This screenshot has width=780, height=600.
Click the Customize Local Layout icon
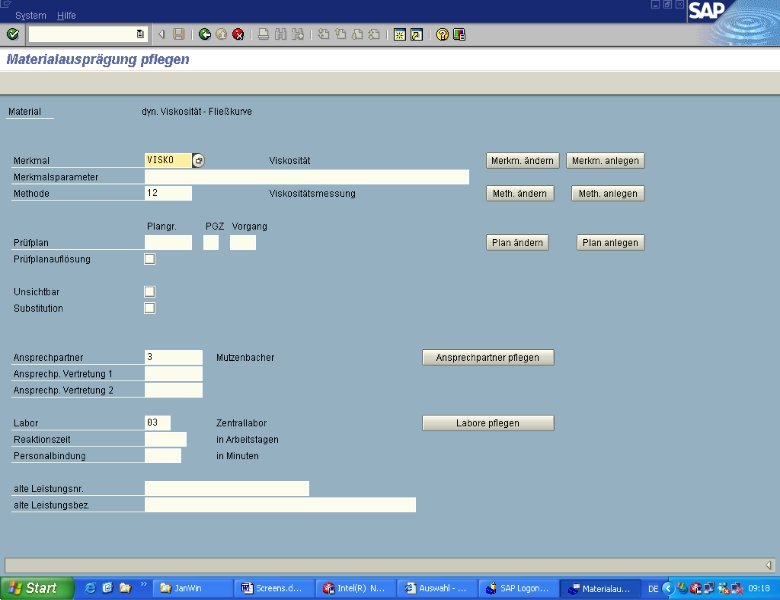pos(459,34)
